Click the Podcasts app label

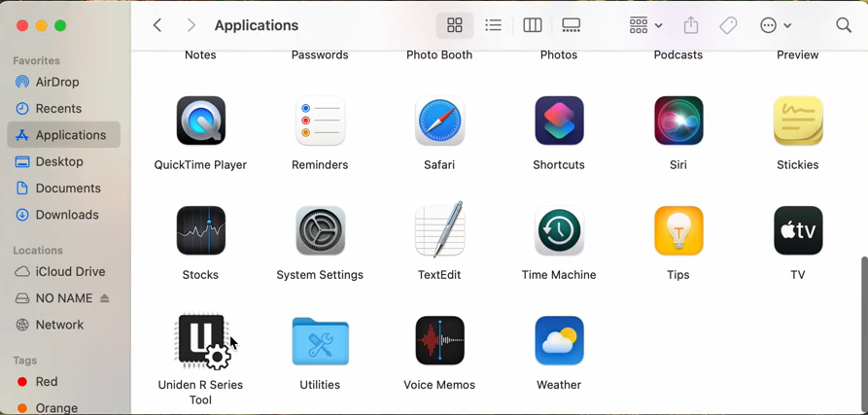(x=678, y=54)
